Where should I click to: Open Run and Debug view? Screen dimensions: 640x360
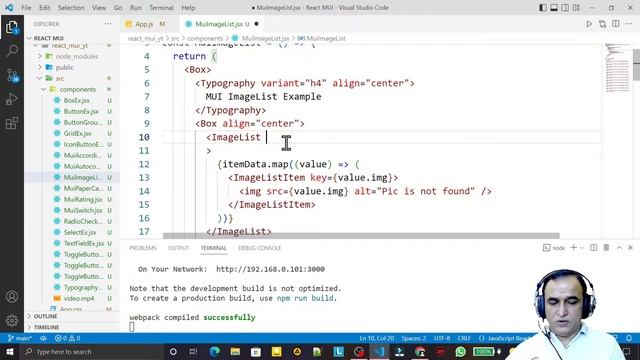12,99
